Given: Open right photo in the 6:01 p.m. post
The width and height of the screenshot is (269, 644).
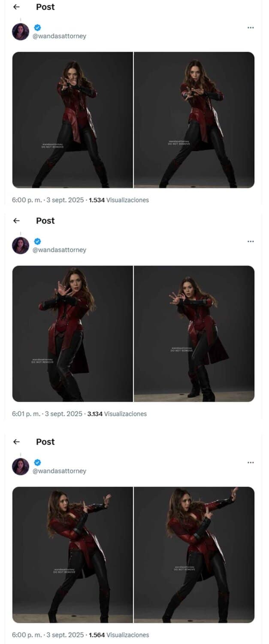Looking at the screenshot, I should [x=194, y=334].
